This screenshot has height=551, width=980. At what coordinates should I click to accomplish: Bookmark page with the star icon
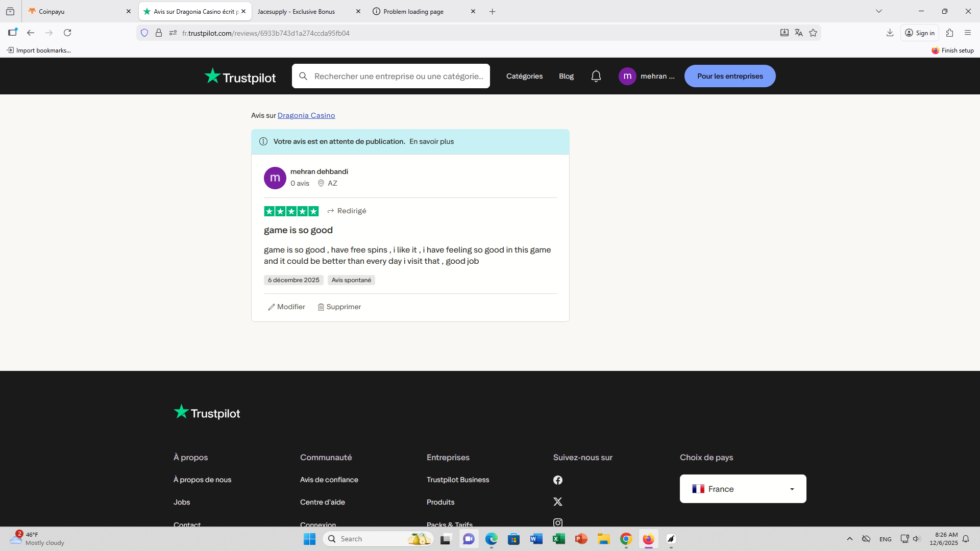click(813, 33)
